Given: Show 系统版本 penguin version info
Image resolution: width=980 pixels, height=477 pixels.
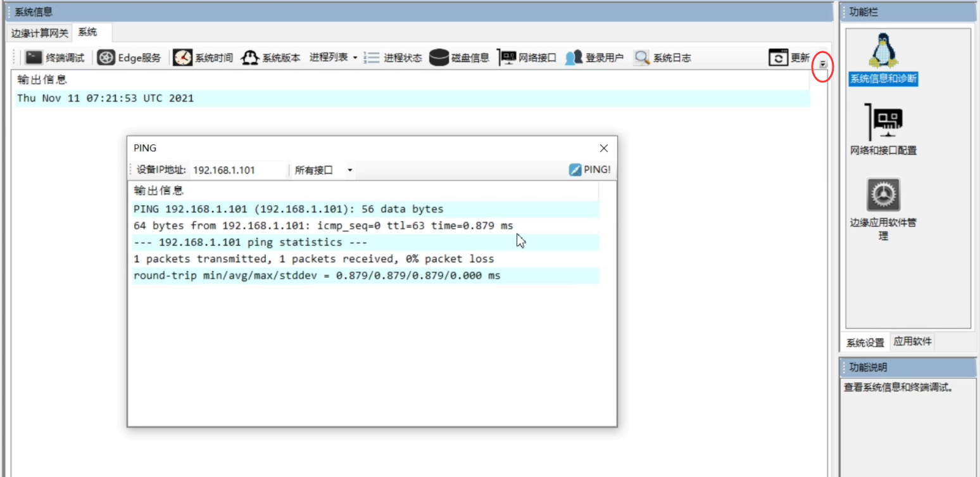Looking at the screenshot, I should [x=272, y=58].
